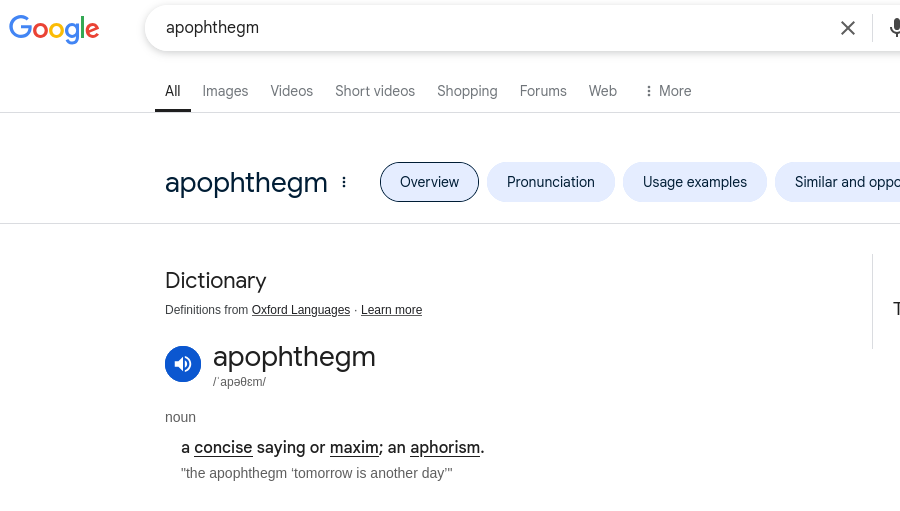Follow the Oxford Languages link
900x511 pixels.
tap(301, 310)
